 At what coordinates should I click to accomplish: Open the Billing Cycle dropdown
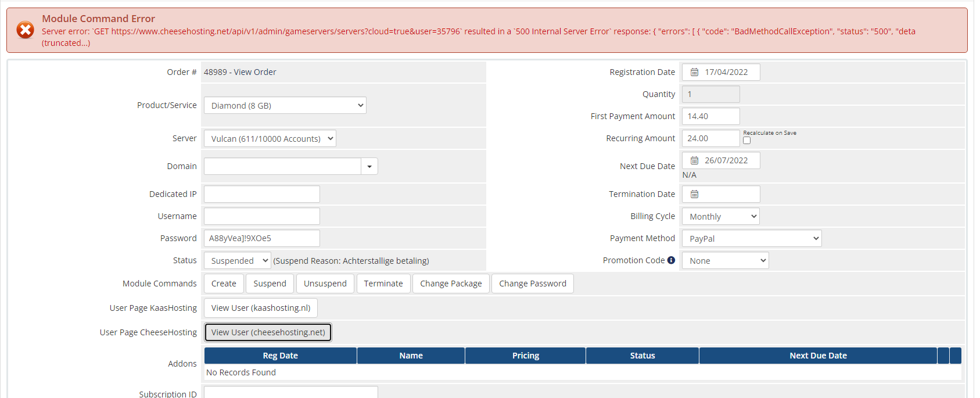(720, 216)
